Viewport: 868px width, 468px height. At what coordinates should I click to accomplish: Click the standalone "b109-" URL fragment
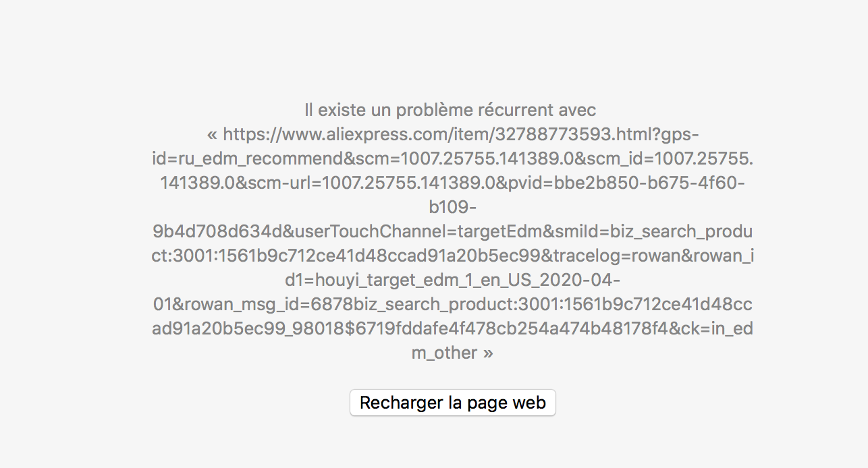(x=452, y=207)
